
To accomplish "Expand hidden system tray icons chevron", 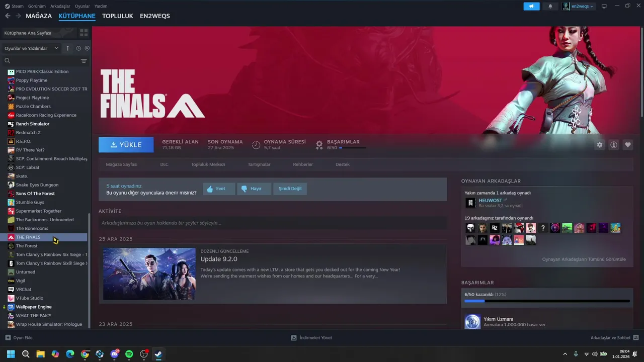I will tap(565, 354).
